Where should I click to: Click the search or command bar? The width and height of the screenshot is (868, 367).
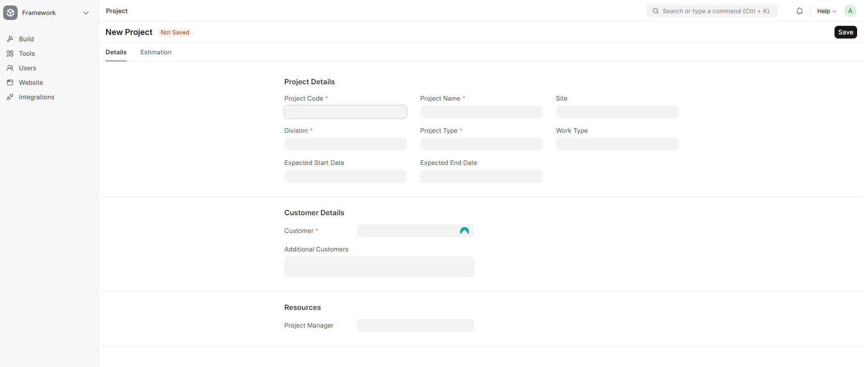tap(712, 11)
